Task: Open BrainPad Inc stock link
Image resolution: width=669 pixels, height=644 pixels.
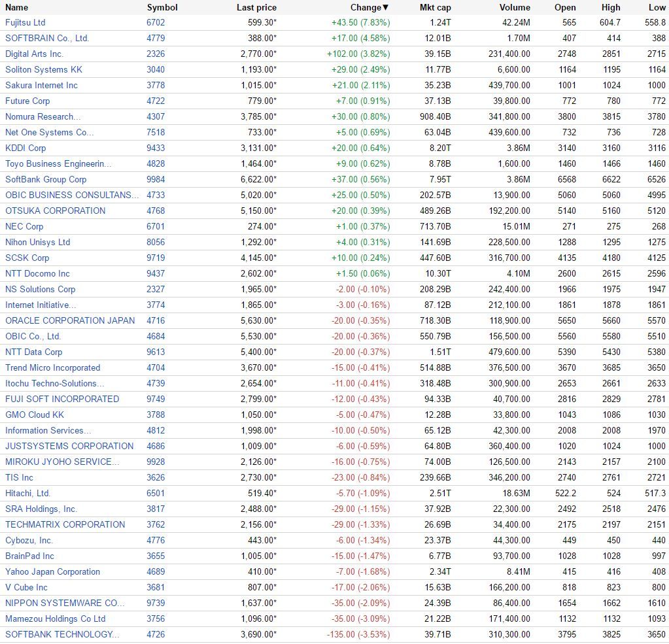Action: pyautogui.click(x=29, y=556)
